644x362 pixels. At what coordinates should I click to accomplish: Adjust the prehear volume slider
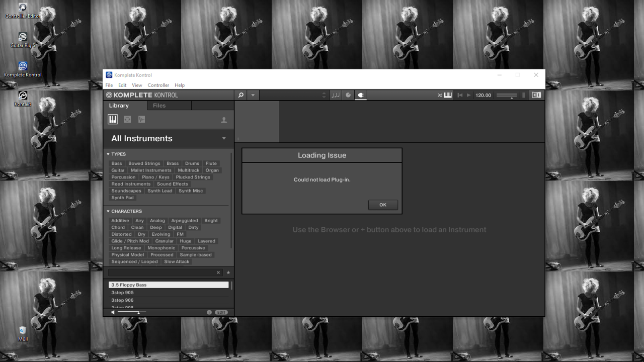[132, 312]
